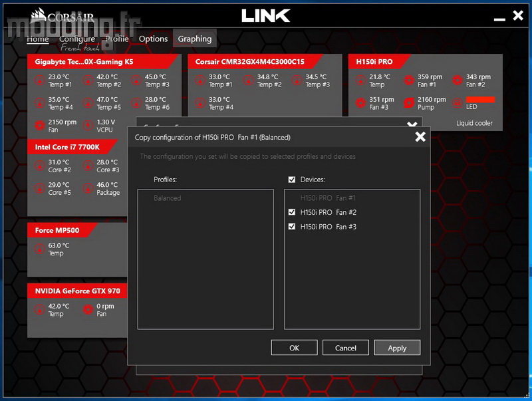
Task: Click Cancel in copy configuration dialog
Action: pos(346,348)
